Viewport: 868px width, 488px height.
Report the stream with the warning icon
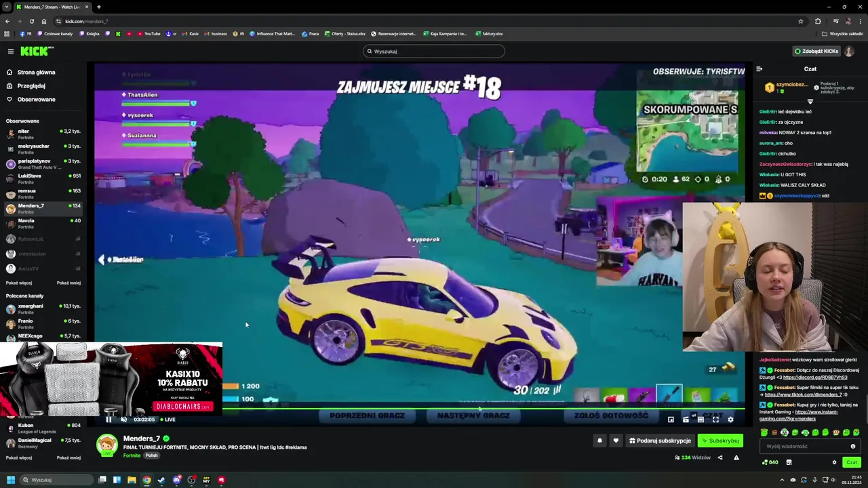point(736,457)
